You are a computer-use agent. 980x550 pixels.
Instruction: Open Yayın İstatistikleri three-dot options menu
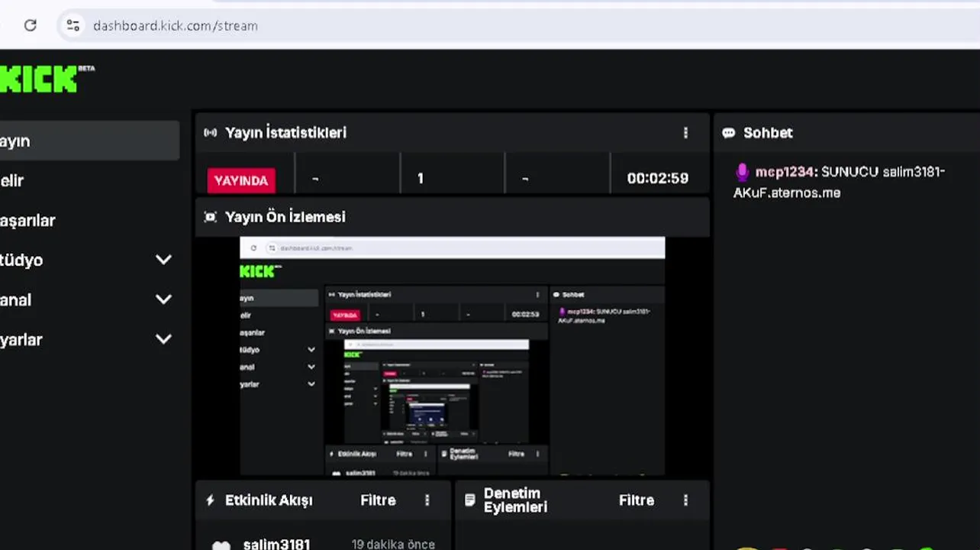(685, 133)
